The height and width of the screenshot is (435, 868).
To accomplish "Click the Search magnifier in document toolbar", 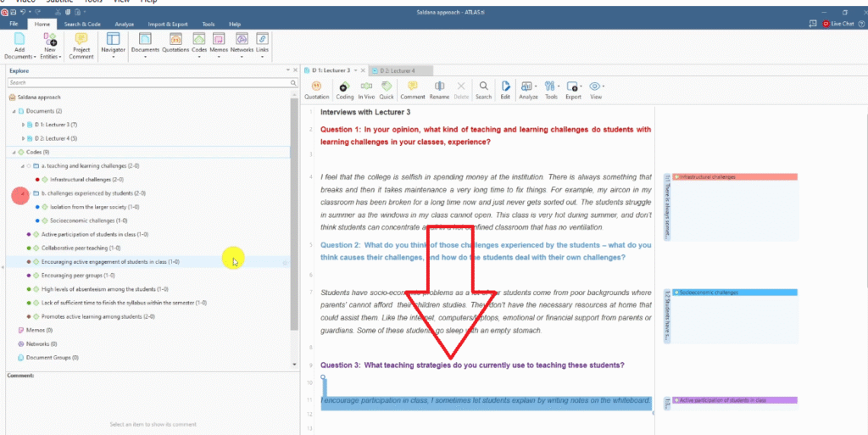I will 483,89.
